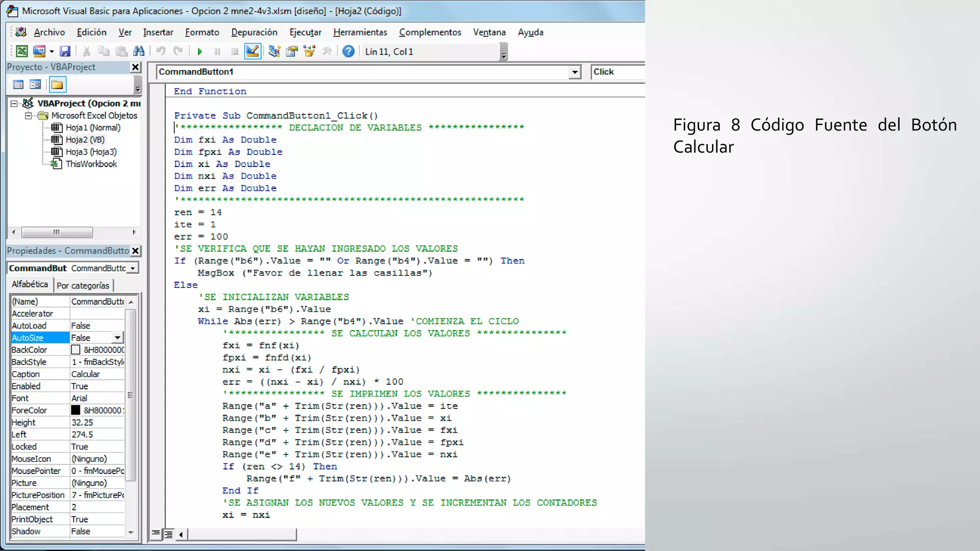This screenshot has height=551, width=980.
Task: Save the project with floppy disk icon
Action: [x=65, y=51]
